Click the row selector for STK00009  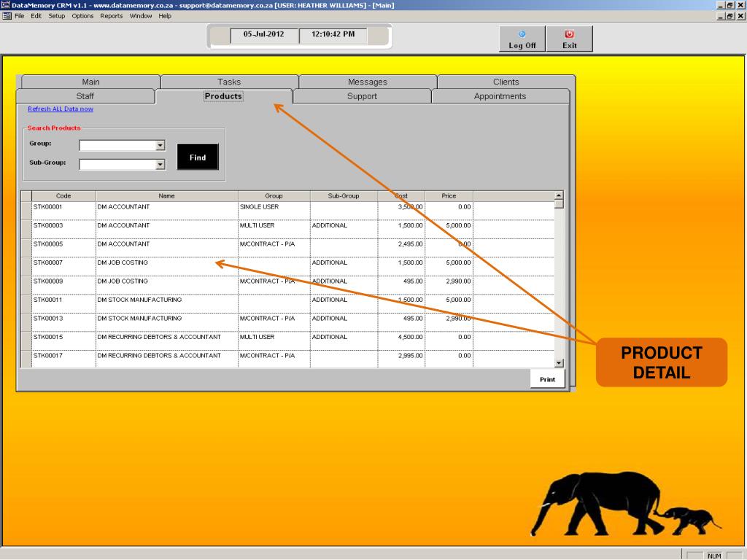tap(26, 285)
